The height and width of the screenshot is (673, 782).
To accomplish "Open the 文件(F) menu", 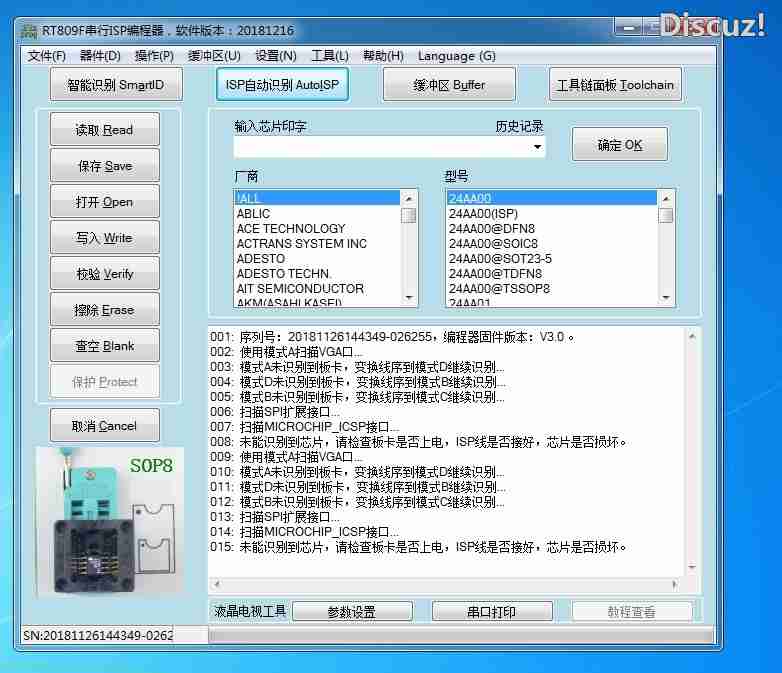I will click(x=47, y=56).
